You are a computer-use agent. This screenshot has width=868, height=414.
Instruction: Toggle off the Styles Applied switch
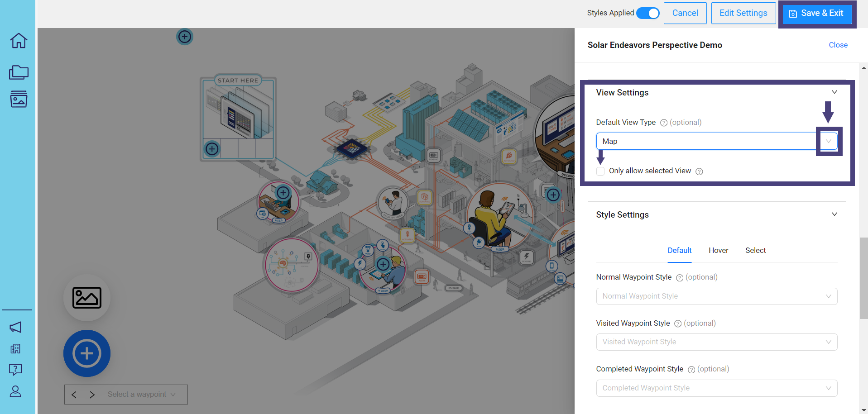coord(648,13)
